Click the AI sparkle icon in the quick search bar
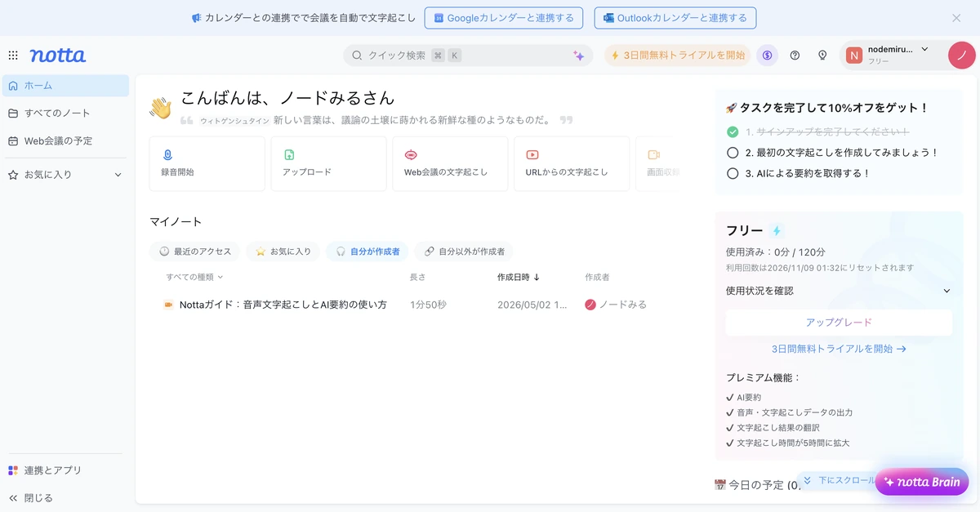The image size is (980, 512). point(578,56)
